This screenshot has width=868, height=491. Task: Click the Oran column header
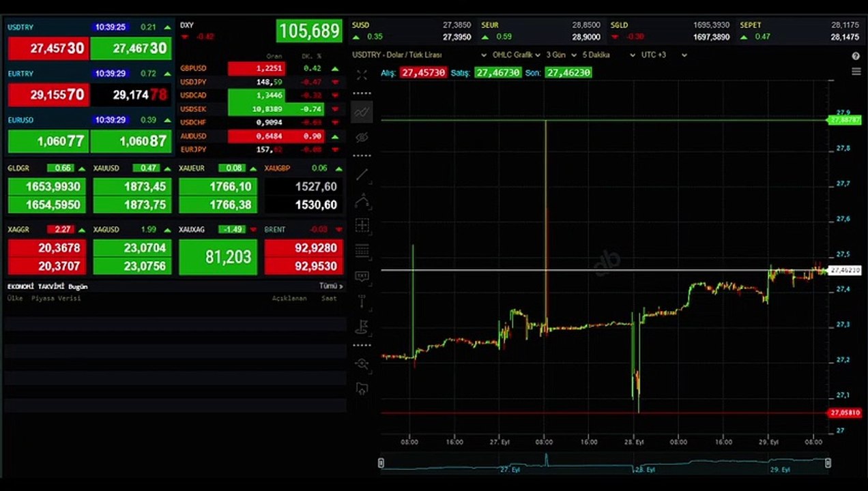pyautogui.click(x=274, y=56)
